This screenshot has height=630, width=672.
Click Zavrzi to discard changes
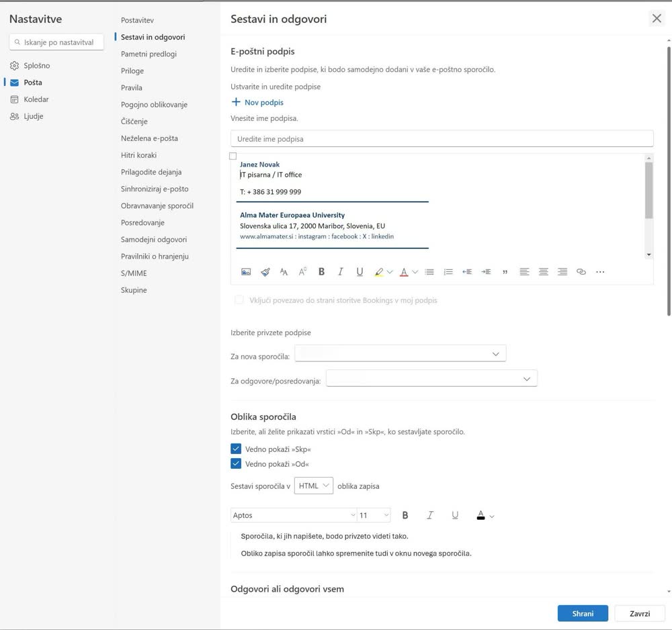pos(640,613)
